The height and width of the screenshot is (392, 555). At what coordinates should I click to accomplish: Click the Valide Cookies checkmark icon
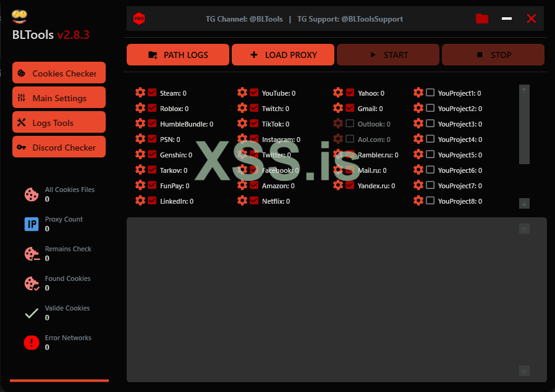(32, 313)
